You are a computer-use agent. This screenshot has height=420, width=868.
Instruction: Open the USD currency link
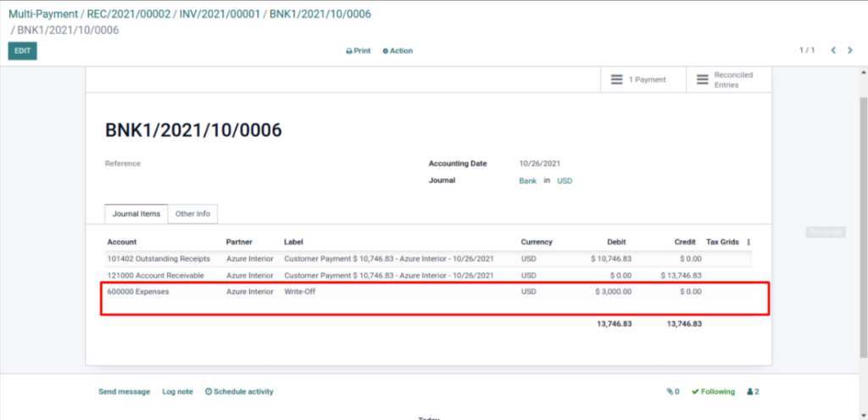(x=565, y=182)
